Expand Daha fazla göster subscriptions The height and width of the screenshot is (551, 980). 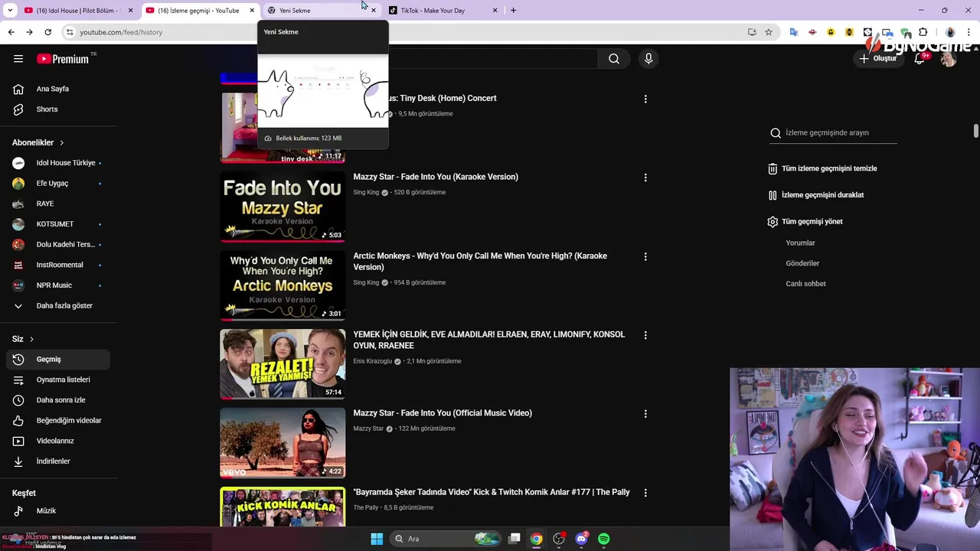coord(58,305)
